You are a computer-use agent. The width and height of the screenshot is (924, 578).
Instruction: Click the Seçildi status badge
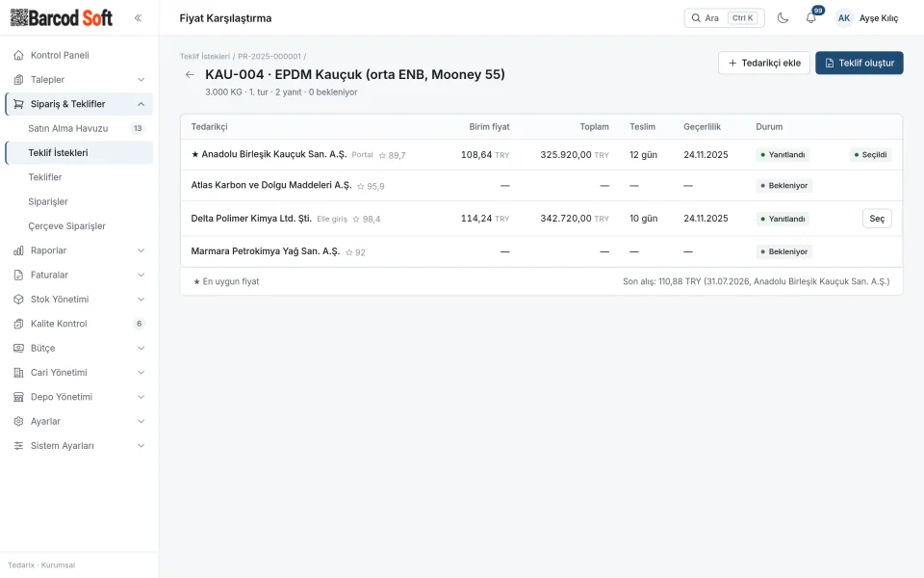(x=871, y=154)
